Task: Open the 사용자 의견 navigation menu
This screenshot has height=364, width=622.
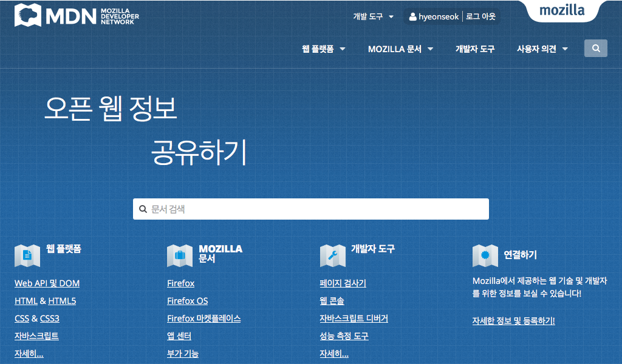Action: coord(542,49)
